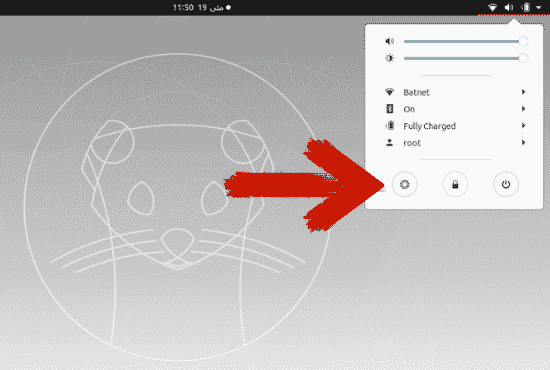Screen dimensions: 550x370
Task: Click the volume slider track
Action: pyautogui.click(x=465, y=41)
